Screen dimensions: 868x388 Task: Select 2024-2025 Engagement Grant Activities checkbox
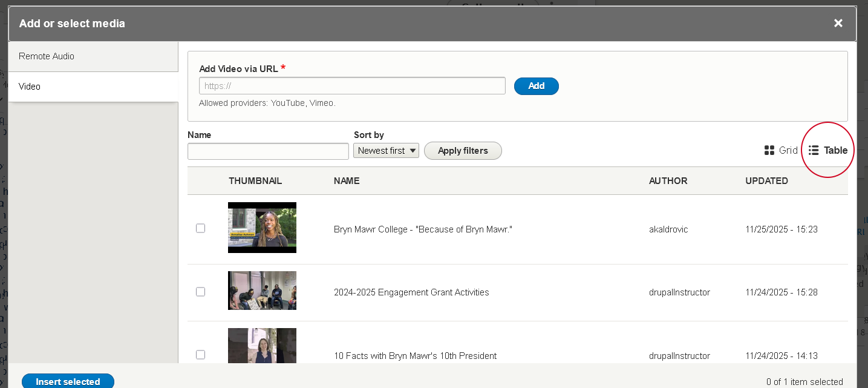click(201, 292)
